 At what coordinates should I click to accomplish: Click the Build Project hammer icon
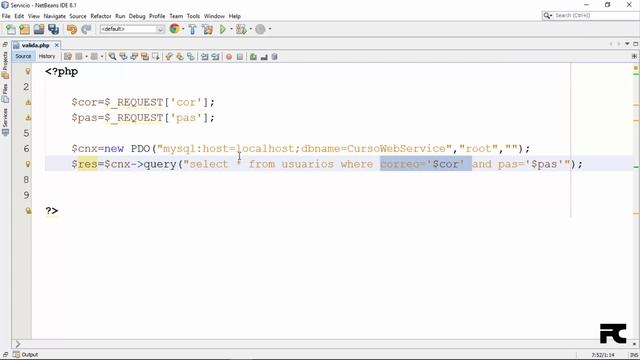192,29
